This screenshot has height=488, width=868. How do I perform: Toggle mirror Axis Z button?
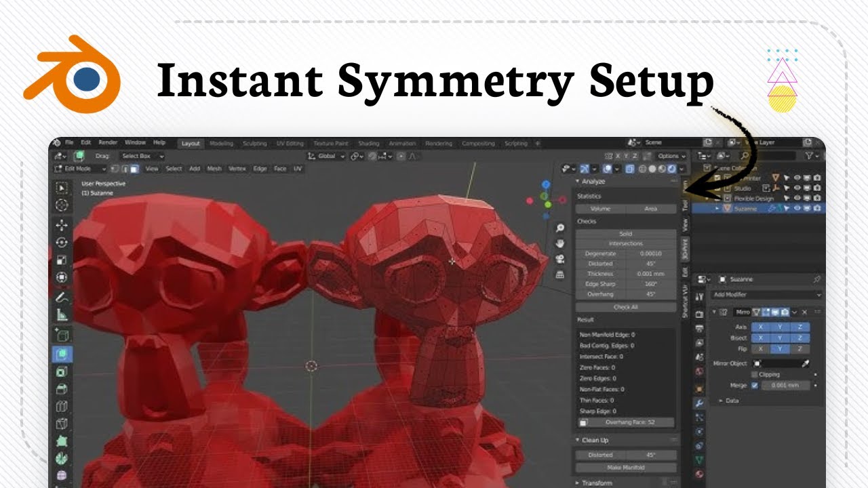pyautogui.click(x=800, y=327)
